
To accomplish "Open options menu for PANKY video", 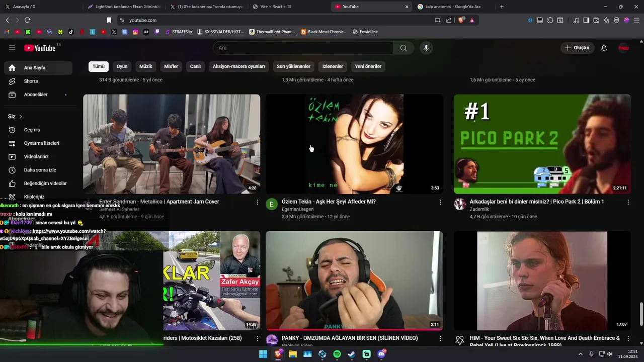I will pyautogui.click(x=440, y=339).
